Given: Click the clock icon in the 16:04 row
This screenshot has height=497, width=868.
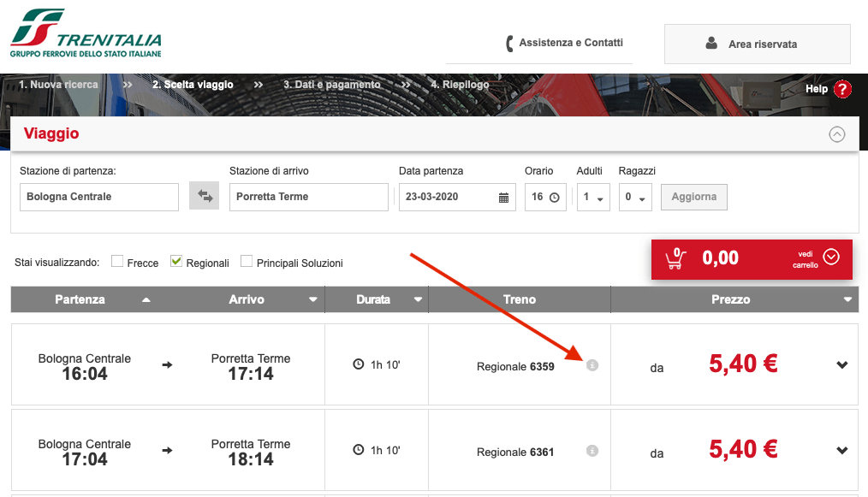Looking at the screenshot, I should [359, 364].
